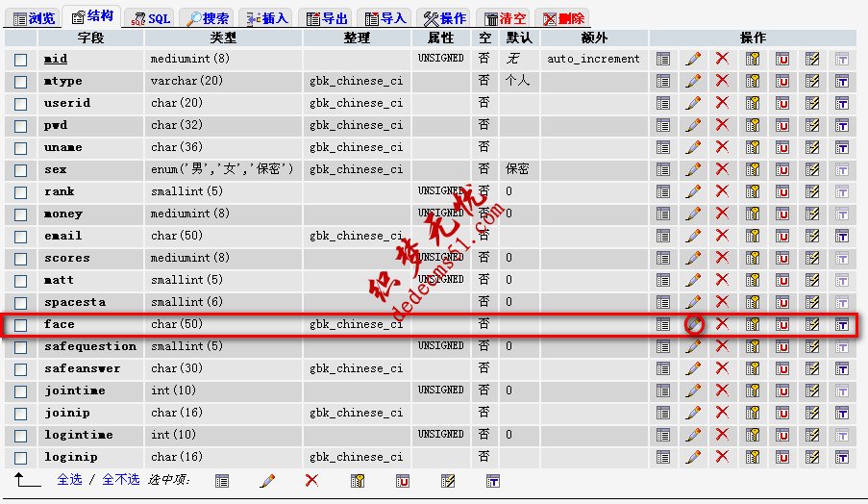The image size is (868, 504).
Task: Add unique index for selected fields at bottom
Action: [x=403, y=481]
